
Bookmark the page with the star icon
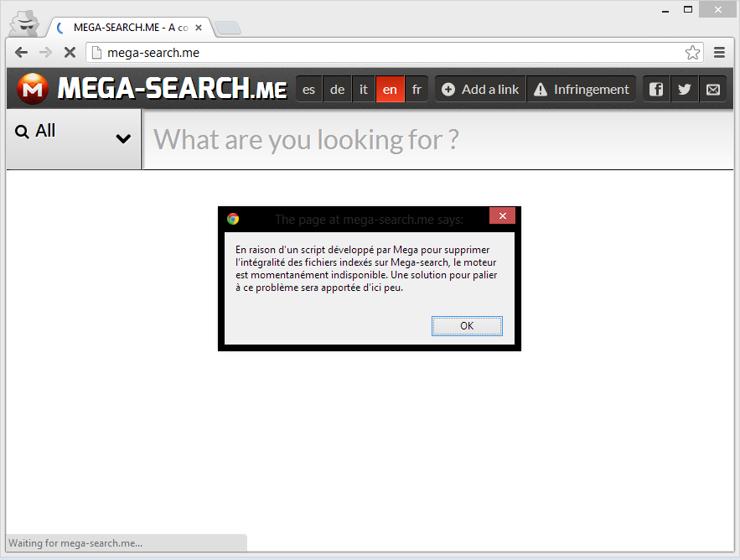tap(693, 52)
